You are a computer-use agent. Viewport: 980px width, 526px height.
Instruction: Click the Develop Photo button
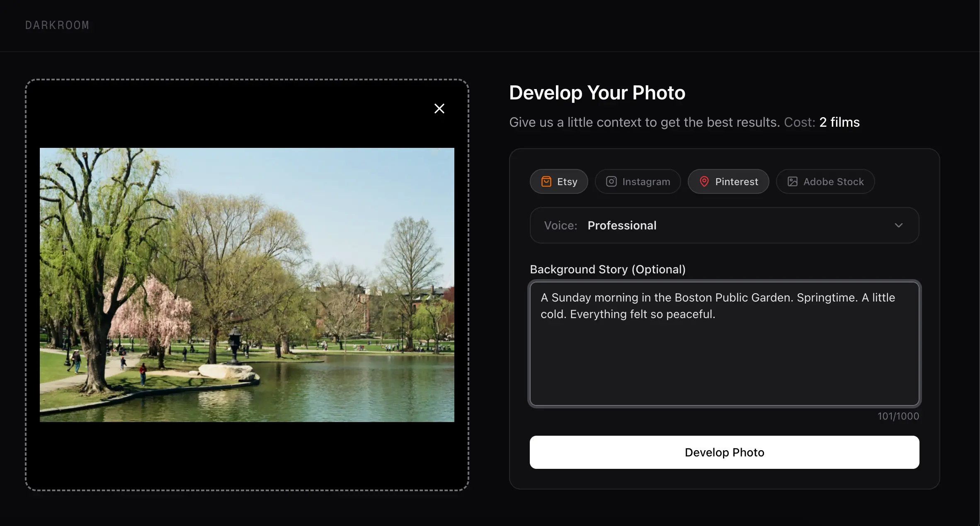[724, 452]
